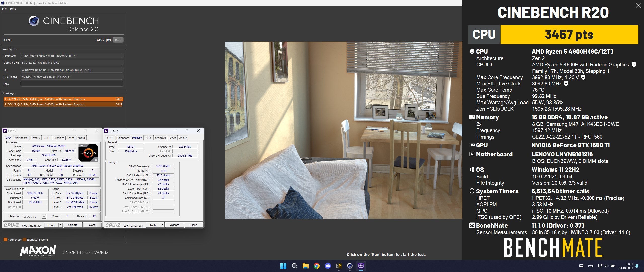Click DRAM Frequency value 1595.0 MHz
The height and width of the screenshot is (272, 644).
[x=163, y=166]
